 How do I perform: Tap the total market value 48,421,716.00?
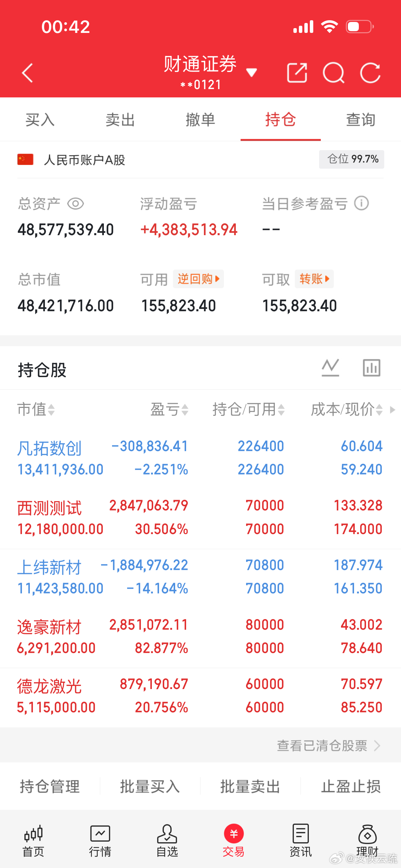point(65,305)
